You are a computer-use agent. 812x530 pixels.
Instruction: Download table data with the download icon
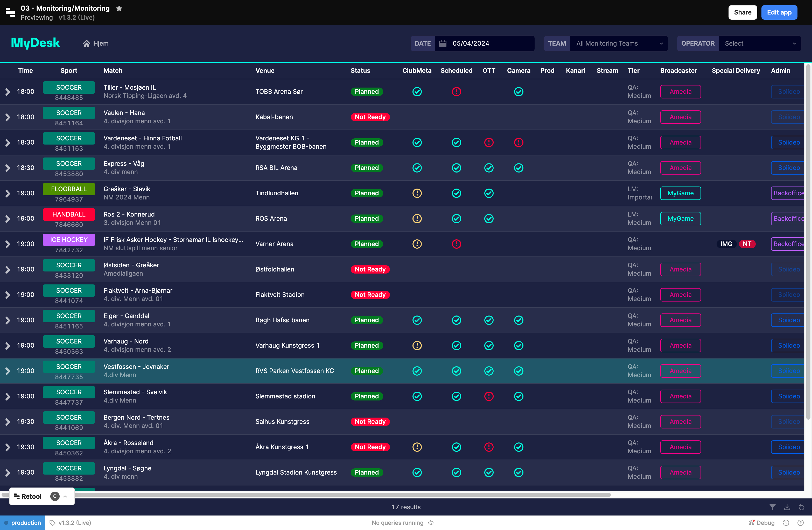[787, 507]
